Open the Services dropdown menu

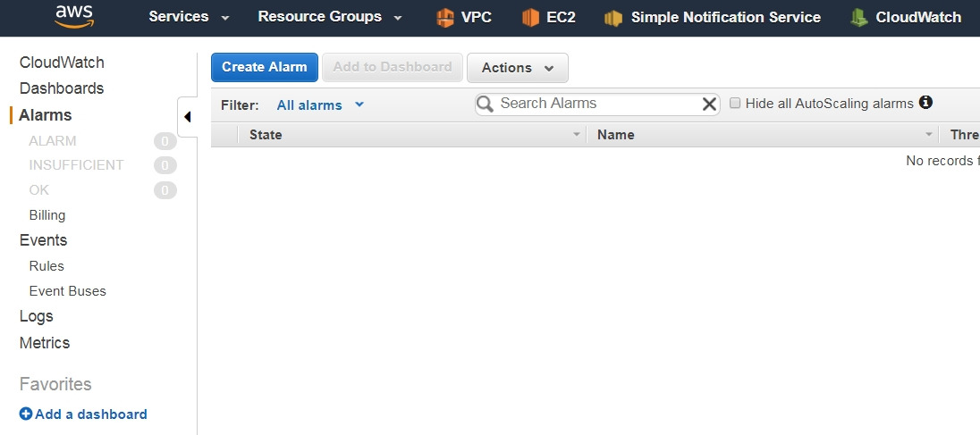tap(189, 17)
